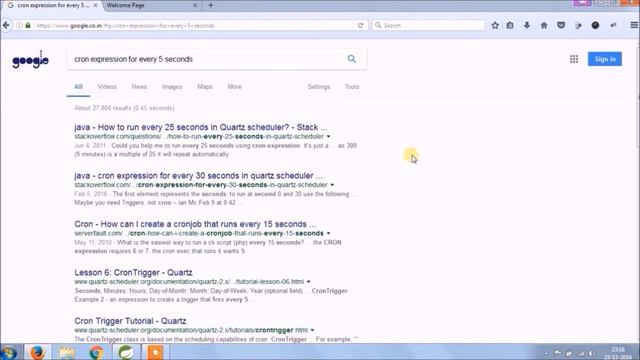The width and height of the screenshot is (640, 360).
Task: Bookmark this page with the star icon
Action: tap(495, 25)
